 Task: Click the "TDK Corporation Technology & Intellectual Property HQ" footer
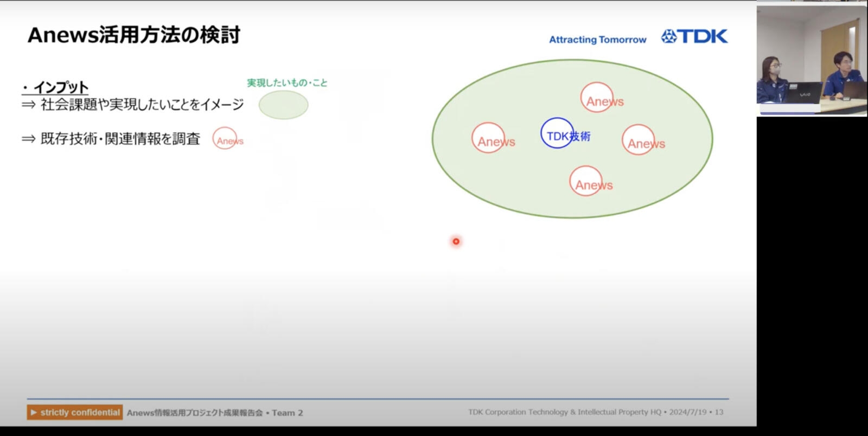click(x=565, y=412)
